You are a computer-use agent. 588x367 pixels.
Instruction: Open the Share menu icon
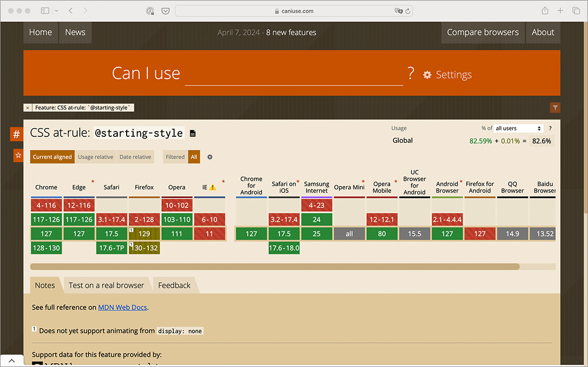pos(545,10)
